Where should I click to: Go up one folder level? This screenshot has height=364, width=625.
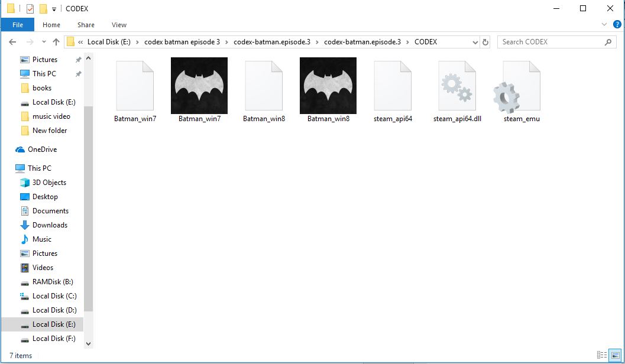point(56,42)
